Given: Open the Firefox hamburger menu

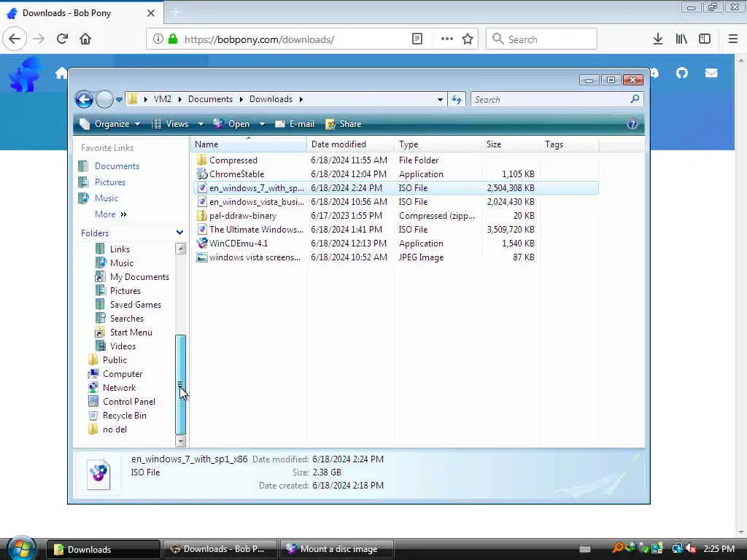Looking at the screenshot, I should (732, 39).
